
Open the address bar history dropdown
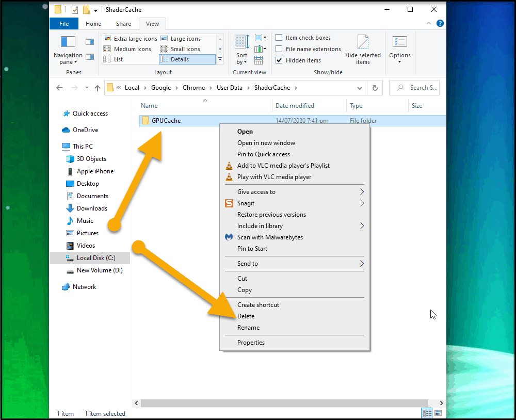click(x=360, y=88)
